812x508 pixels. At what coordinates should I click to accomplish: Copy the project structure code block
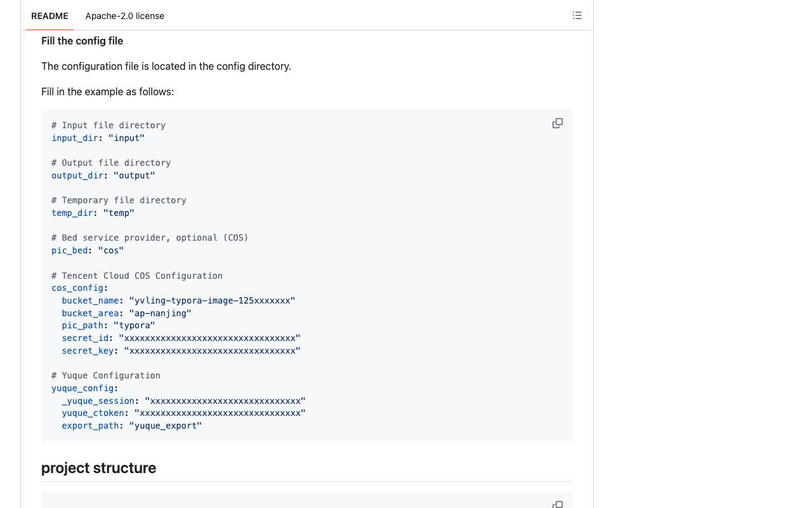click(558, 504)
